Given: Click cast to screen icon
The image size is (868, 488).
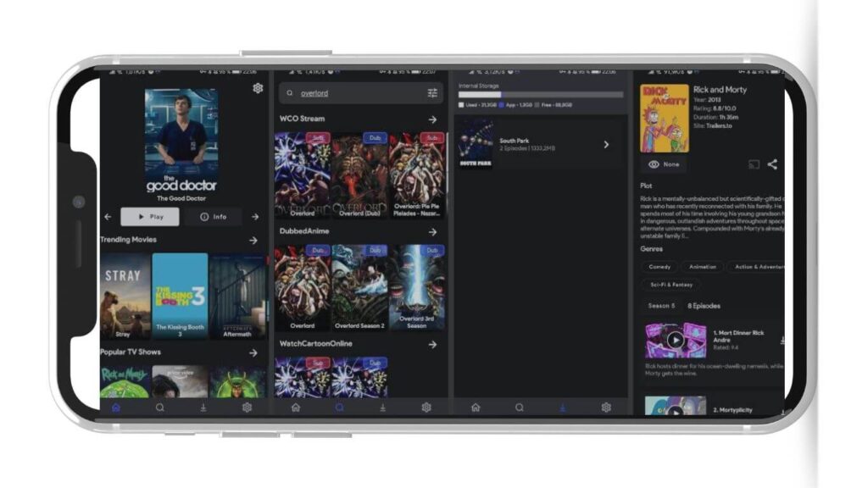Looking at the screenshot, I should pos(754,164).
